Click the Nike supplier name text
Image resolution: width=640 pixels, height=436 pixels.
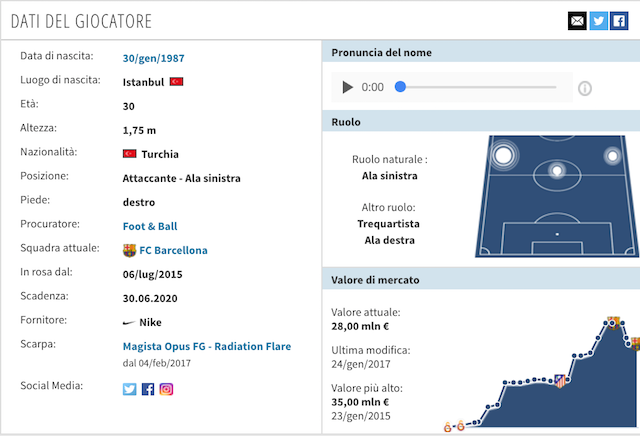(x=151, y=323)
